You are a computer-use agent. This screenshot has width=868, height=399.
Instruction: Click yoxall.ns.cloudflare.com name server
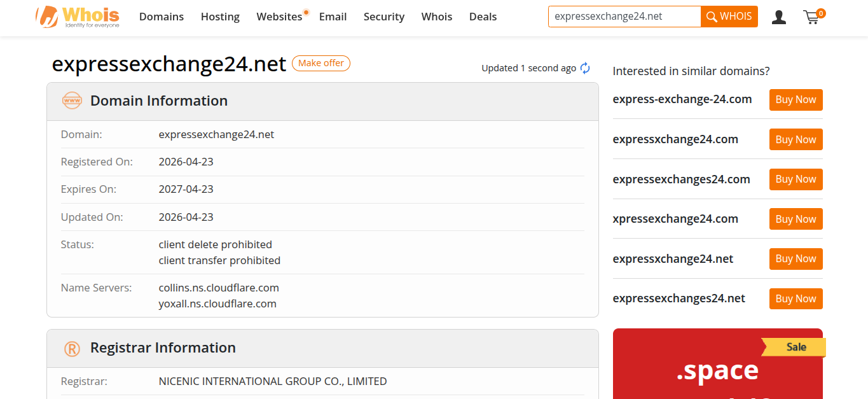coord(217,304)
